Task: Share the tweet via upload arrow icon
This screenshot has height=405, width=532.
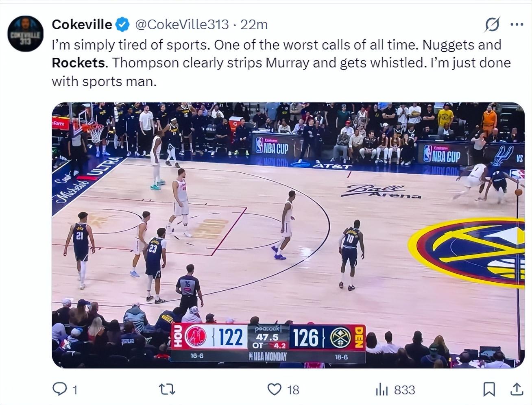Action: click(517, 389)
